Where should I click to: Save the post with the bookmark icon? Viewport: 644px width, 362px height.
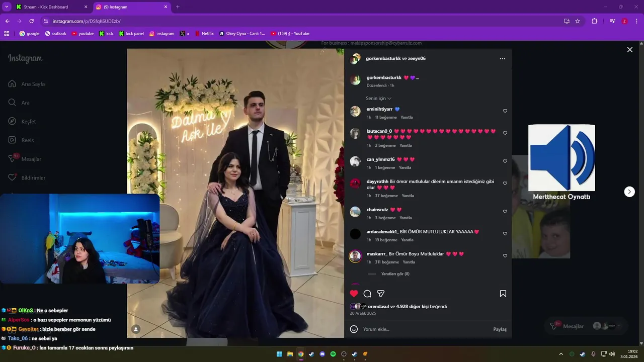point(503,294)
